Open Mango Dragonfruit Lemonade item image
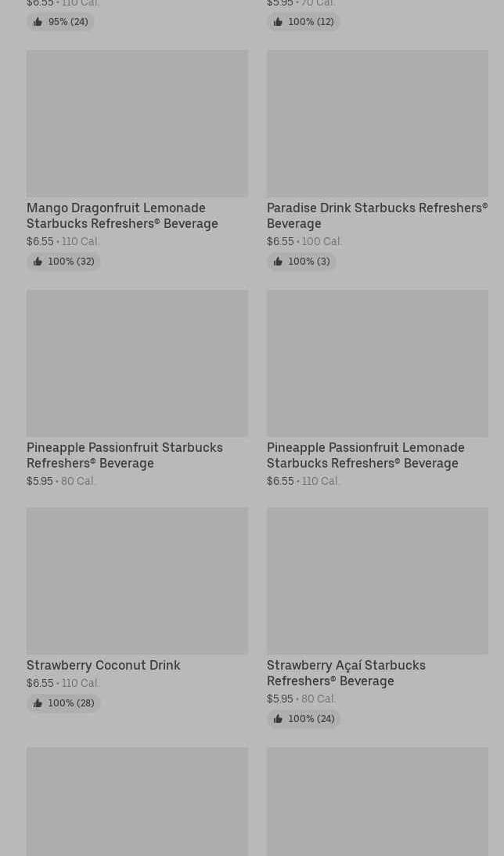The width and height of the screenshot is (504, 856). [137, 124]
